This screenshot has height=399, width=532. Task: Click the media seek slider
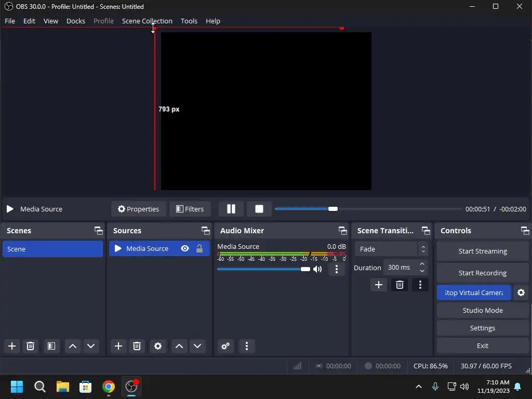[368, 209]
